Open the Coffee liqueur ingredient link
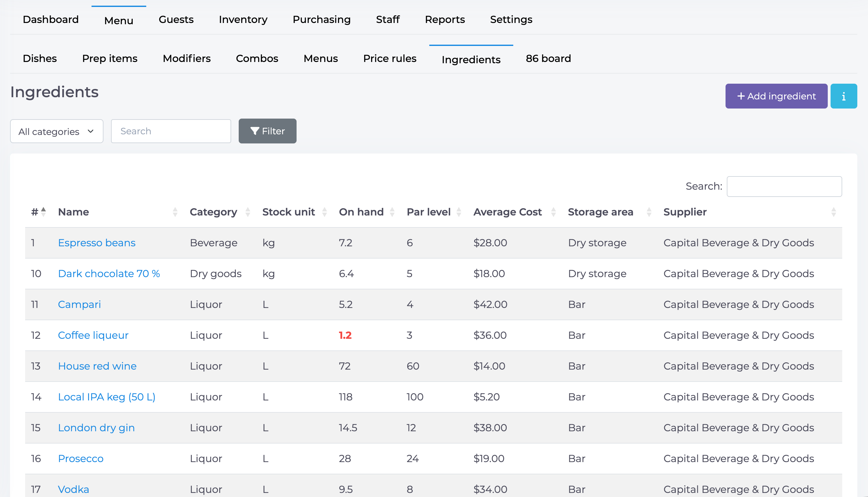Screen dimensions: 868x497 click(93, 335)
